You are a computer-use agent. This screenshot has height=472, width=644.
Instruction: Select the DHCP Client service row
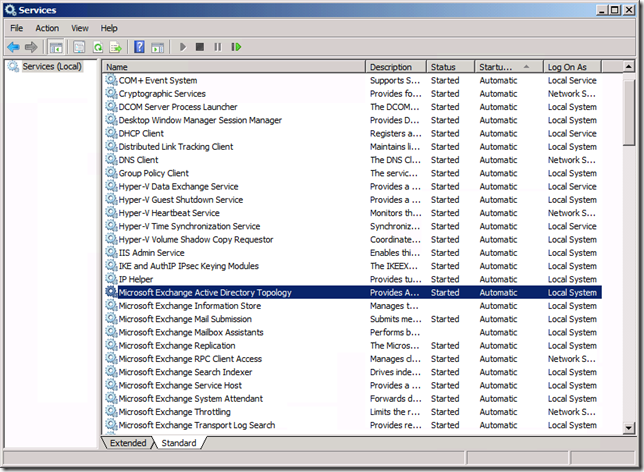(x=141, y=133)
